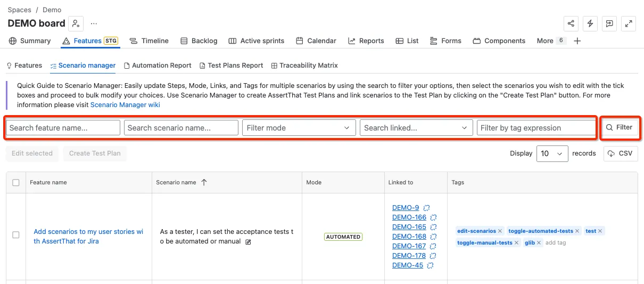Click the link icon next to DEMO-166
The width and height of the screenshot is (644, 284).
click(433, 217)
